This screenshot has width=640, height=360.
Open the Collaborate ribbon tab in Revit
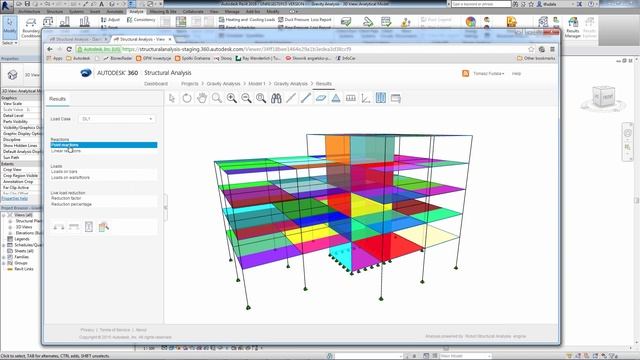pos(193,11)
